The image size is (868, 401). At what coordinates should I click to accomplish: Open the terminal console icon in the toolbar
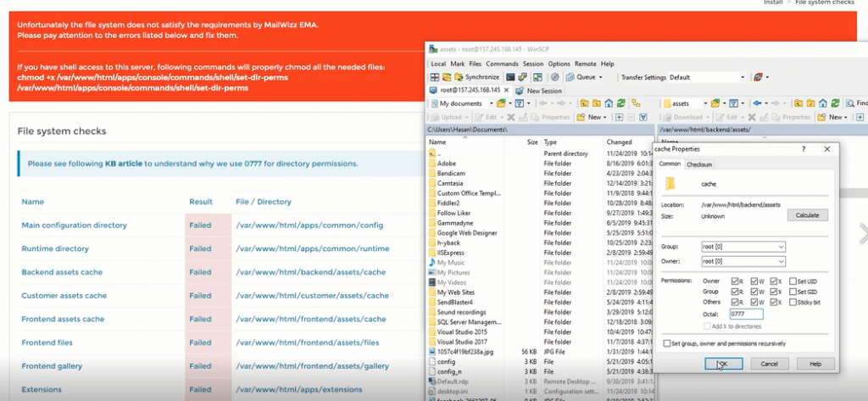tap(512, 77)
